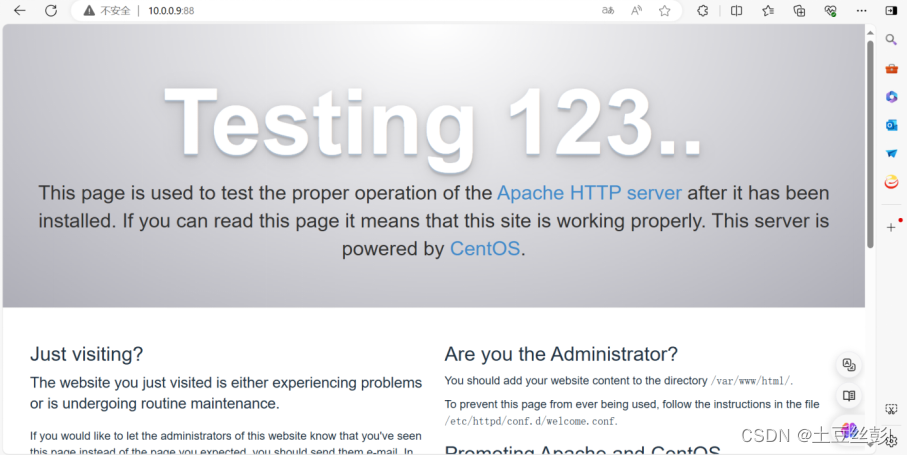
Task: Toggle the sidebar panel icon at top right
Action: (891, 10)
